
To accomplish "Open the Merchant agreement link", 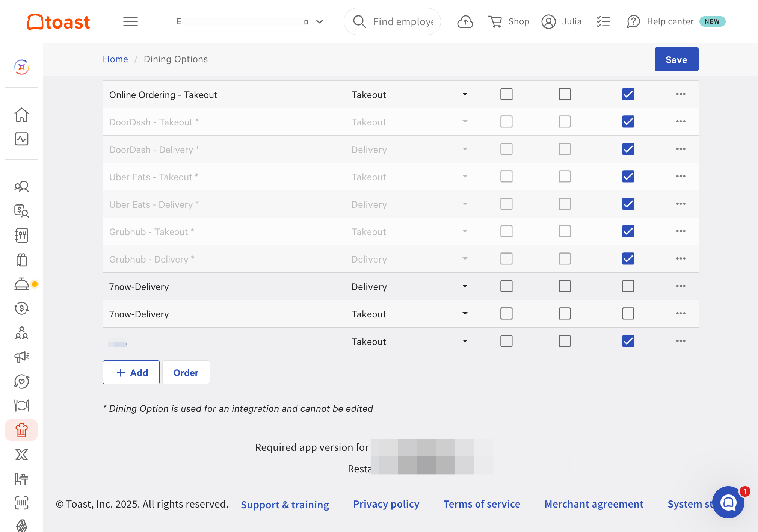I will tap(594, 504).
